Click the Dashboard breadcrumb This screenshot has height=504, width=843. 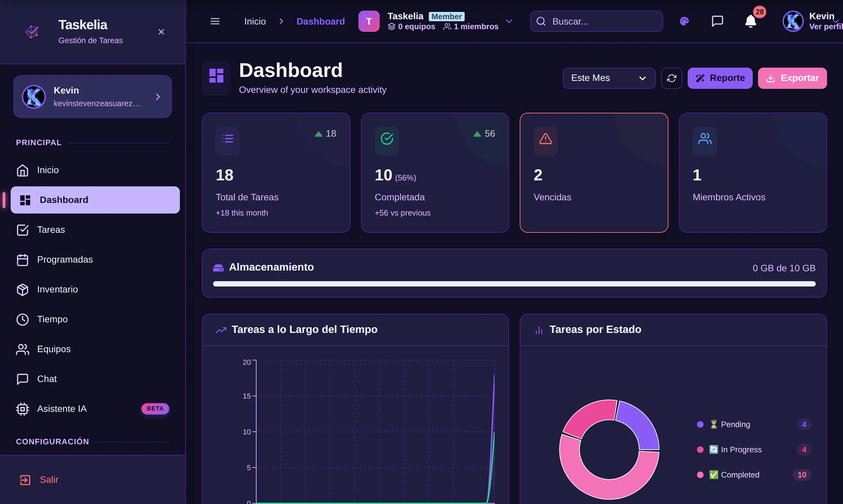321,22
